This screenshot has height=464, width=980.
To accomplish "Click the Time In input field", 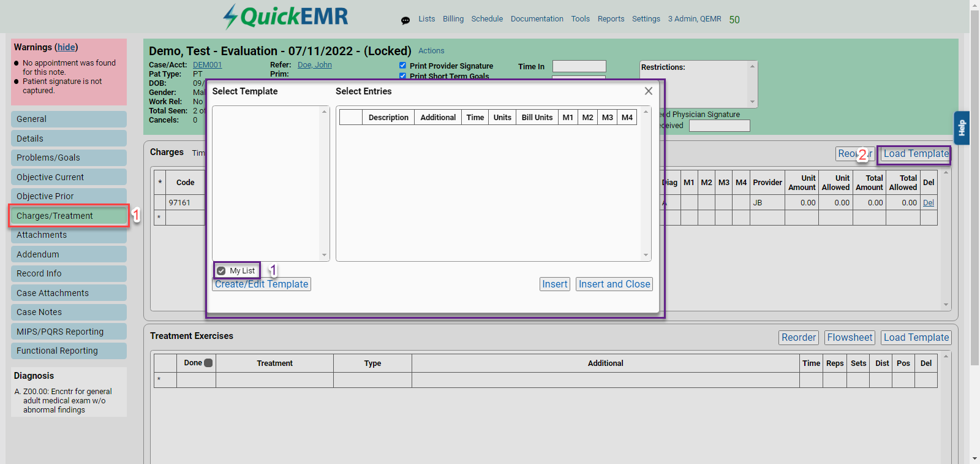I will 579,66.
